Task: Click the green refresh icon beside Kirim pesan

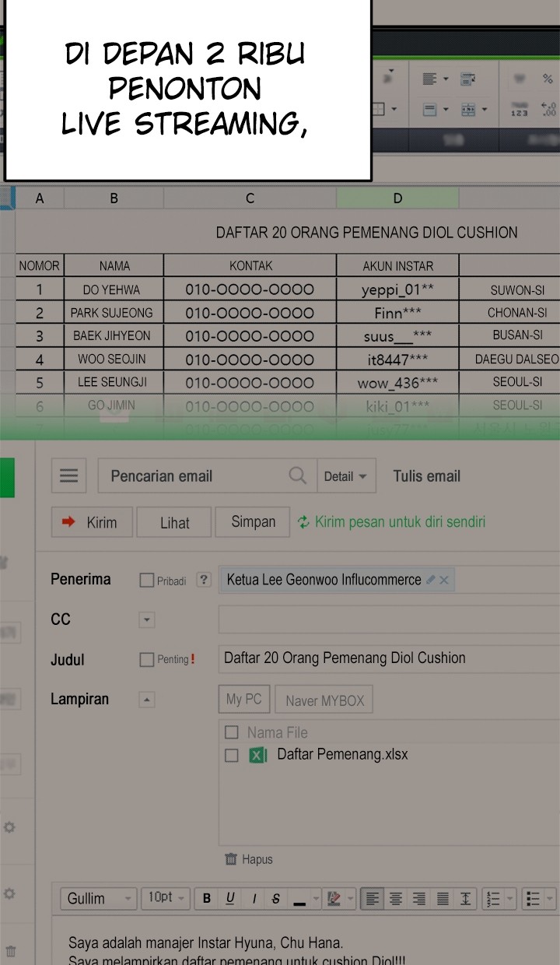Action: [x=303, y=522]
